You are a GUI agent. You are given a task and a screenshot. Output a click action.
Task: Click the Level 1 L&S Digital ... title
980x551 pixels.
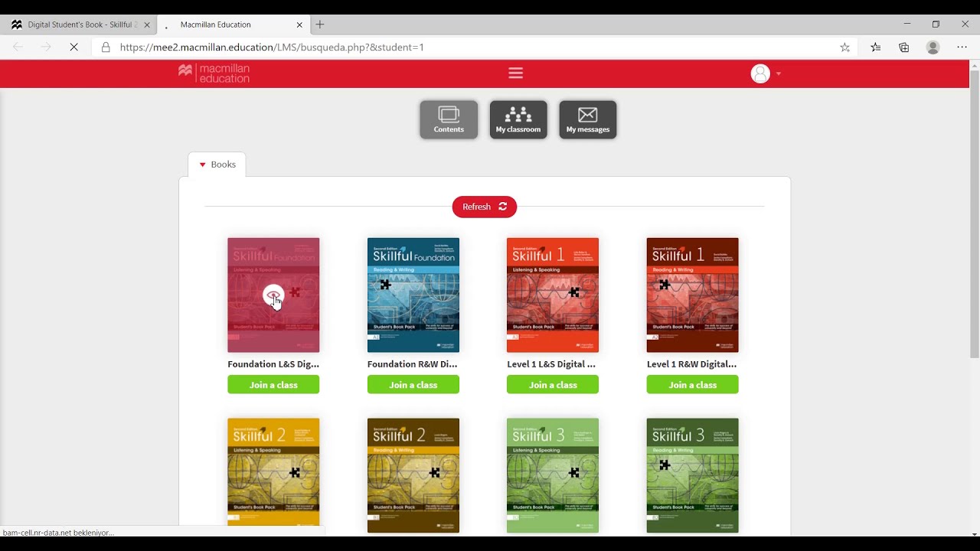point(551,364)
